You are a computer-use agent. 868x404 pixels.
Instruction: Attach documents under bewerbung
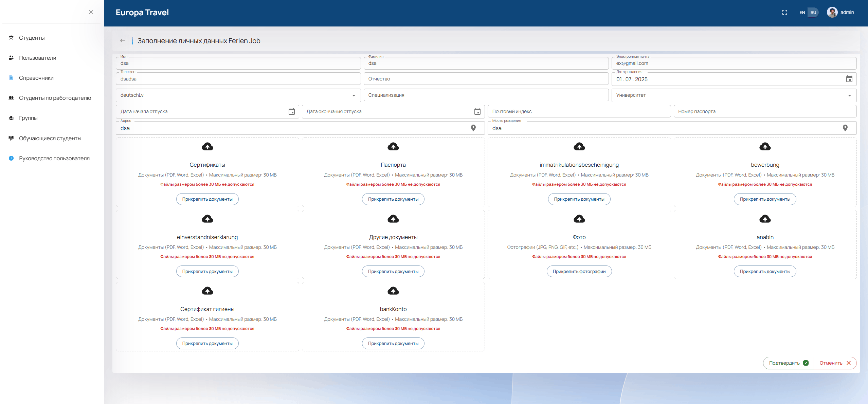pos(765,199)
